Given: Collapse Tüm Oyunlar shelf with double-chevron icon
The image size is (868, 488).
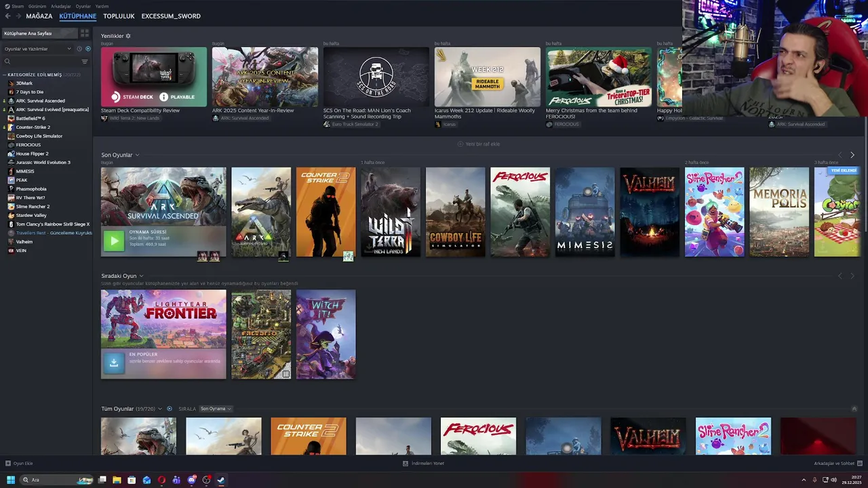Looking at the screenshot, I should click(x=854, y=409).
